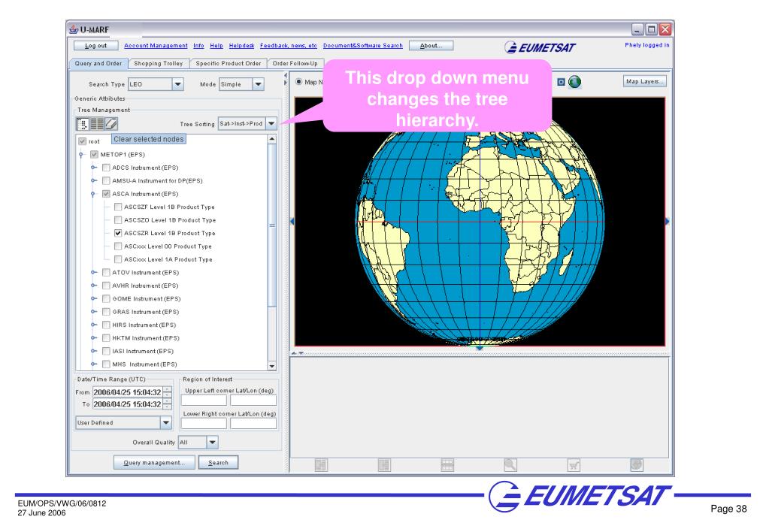Open the Account Management link
Screen dimensions: 769x532
point(156,46)
